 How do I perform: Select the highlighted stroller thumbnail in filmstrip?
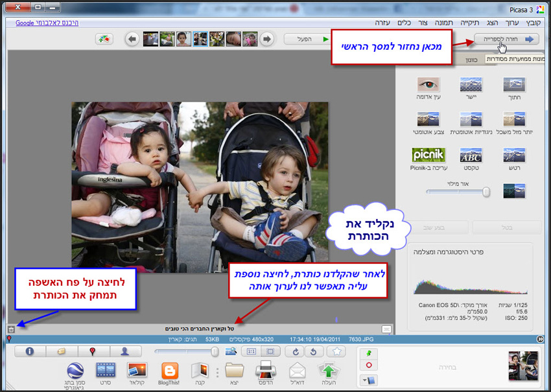[200, 39]
